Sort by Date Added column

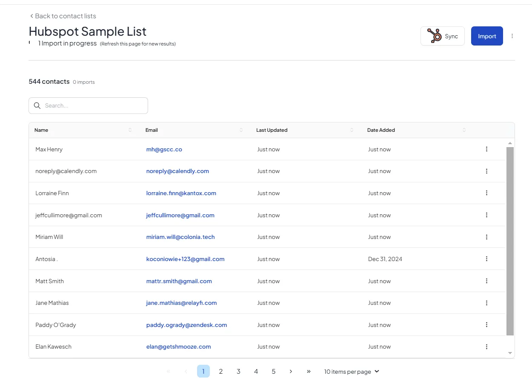pyautogui.click(x=464, y=130)
